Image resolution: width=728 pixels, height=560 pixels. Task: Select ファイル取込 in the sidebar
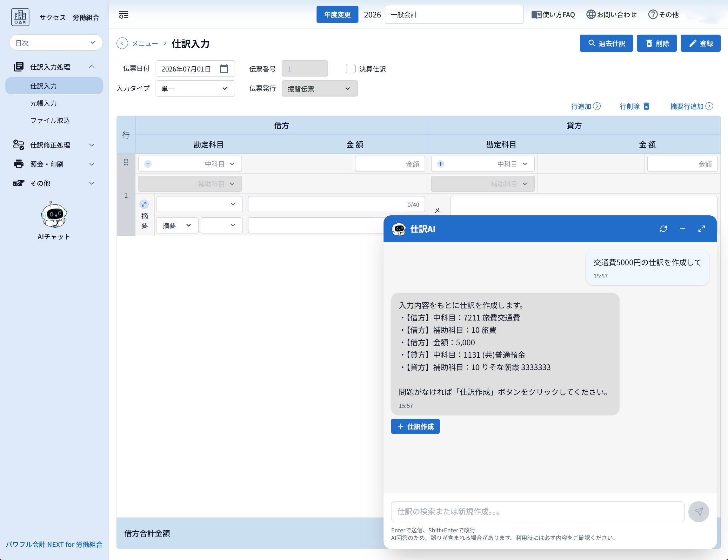pos(50,121)
